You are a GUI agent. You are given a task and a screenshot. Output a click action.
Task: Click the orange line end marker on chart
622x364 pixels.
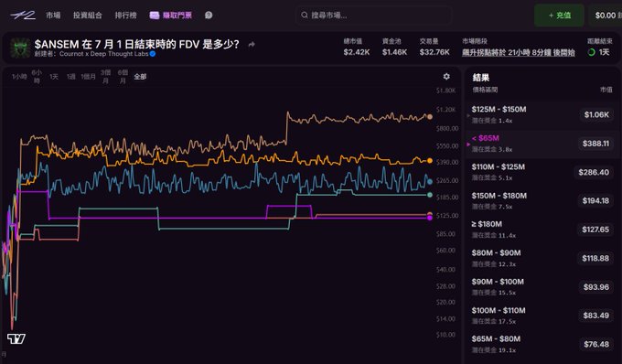click(430, 161)
